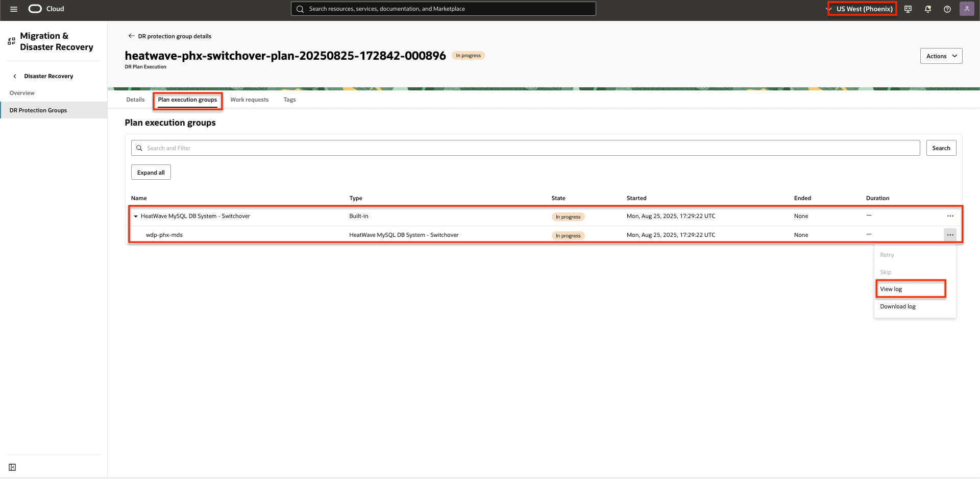Collapse the sidebar with the bottom-left panel icon
The height and width of the screenshot is (479, 980).
click(12, 467)
